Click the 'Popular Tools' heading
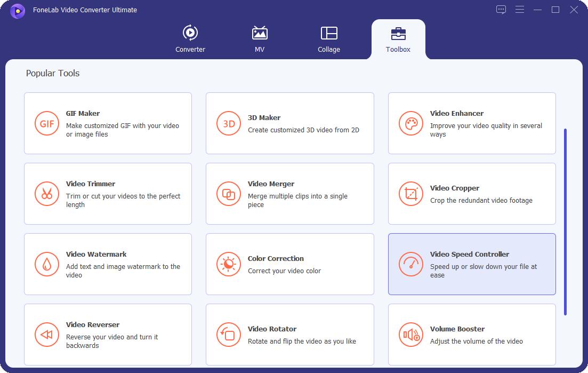 pos(52,73)
